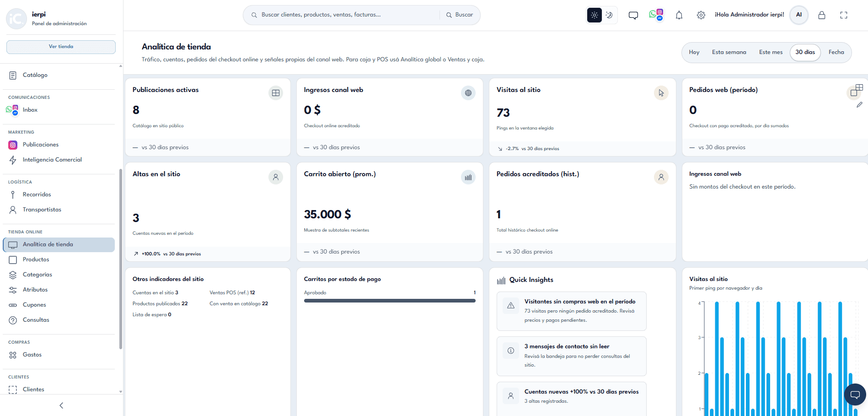This screenshot has height=416, width=868.
Task: Select the Este mes period tab
Action: click(771, 52)
